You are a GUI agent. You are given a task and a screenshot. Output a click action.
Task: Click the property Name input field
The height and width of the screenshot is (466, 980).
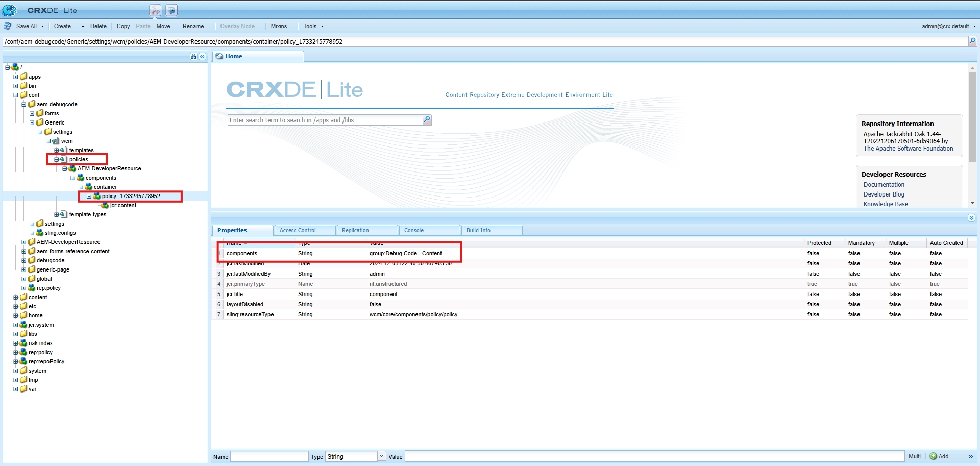click(269, 456)
